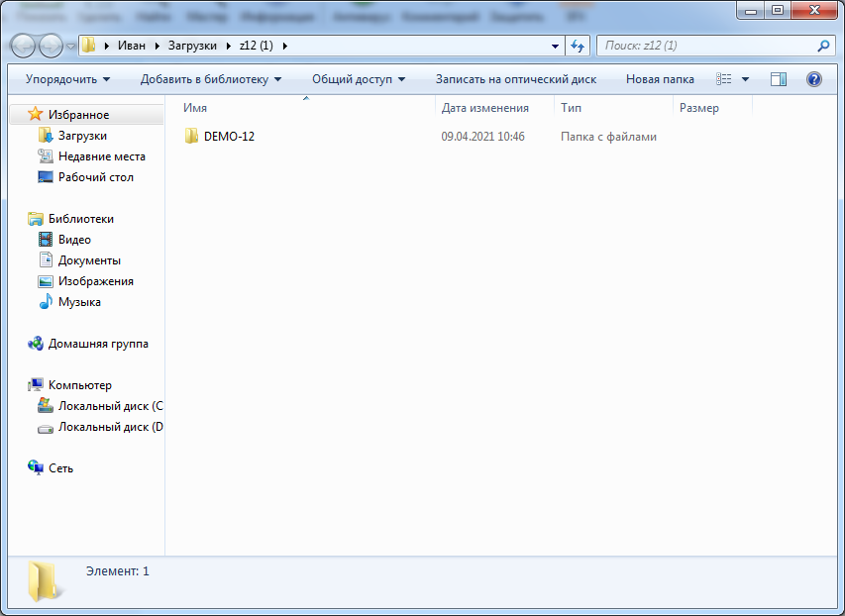Go forward with the Forward arrow button

tap(52, 46)
